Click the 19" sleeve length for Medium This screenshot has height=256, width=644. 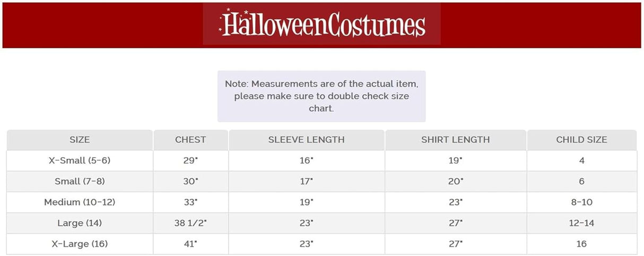coord(306,202)
